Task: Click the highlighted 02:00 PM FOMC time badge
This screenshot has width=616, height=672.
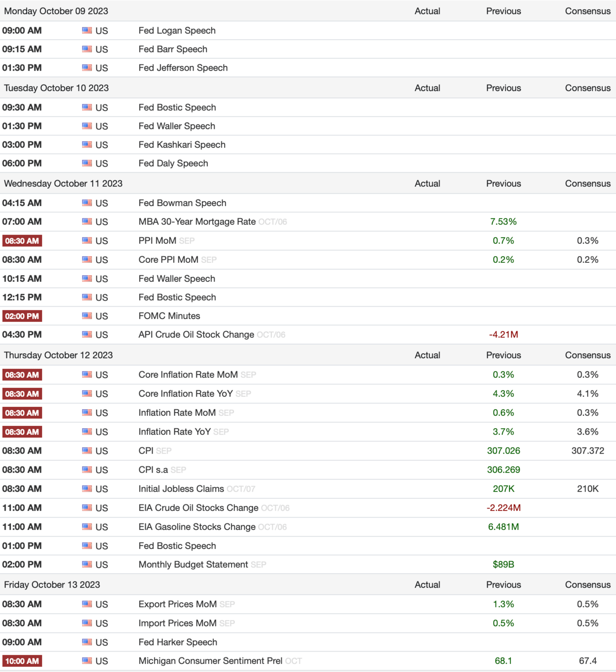Action: (x=22, y=316)
